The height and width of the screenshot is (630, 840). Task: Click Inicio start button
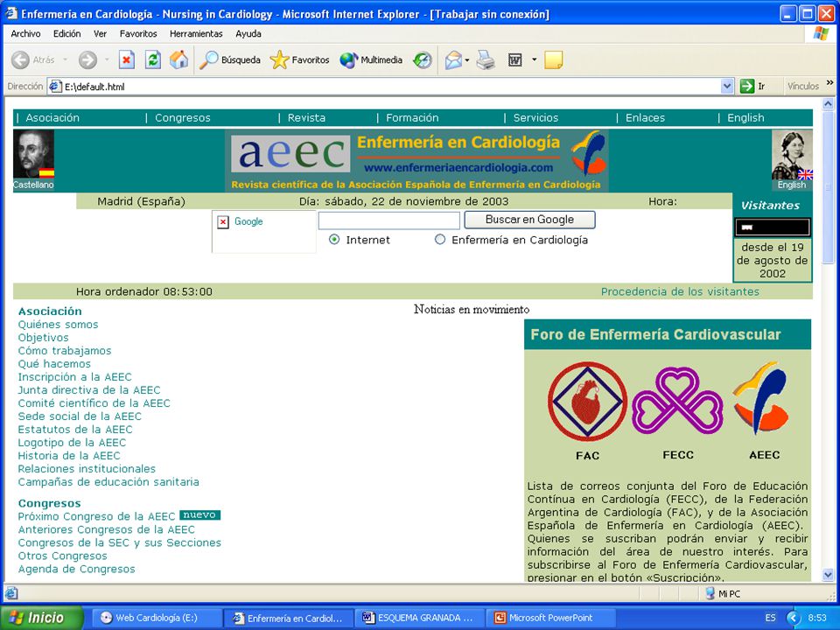point(42,618)
